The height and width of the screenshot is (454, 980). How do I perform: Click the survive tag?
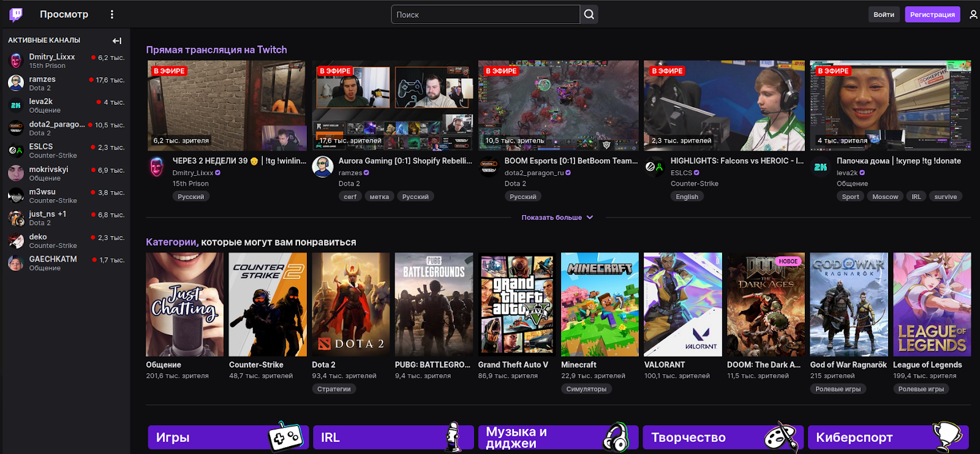tap(946, 197)
